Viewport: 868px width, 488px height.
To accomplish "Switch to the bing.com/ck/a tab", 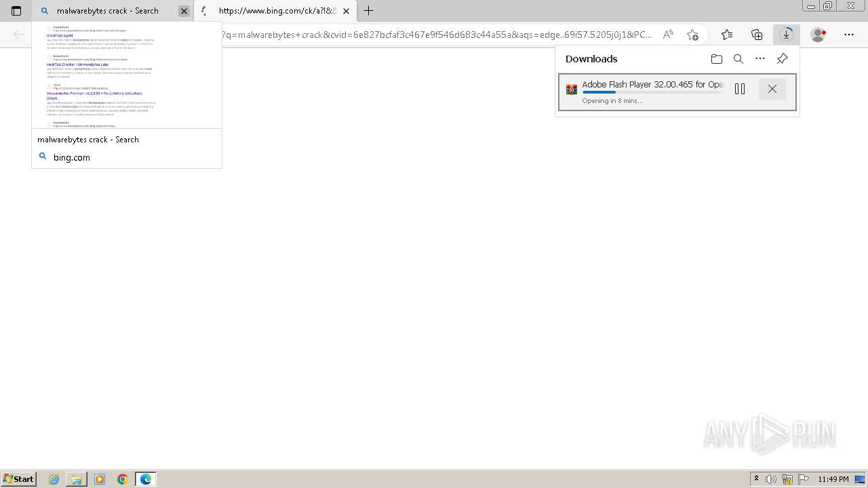I will click(x=275, y=11).
